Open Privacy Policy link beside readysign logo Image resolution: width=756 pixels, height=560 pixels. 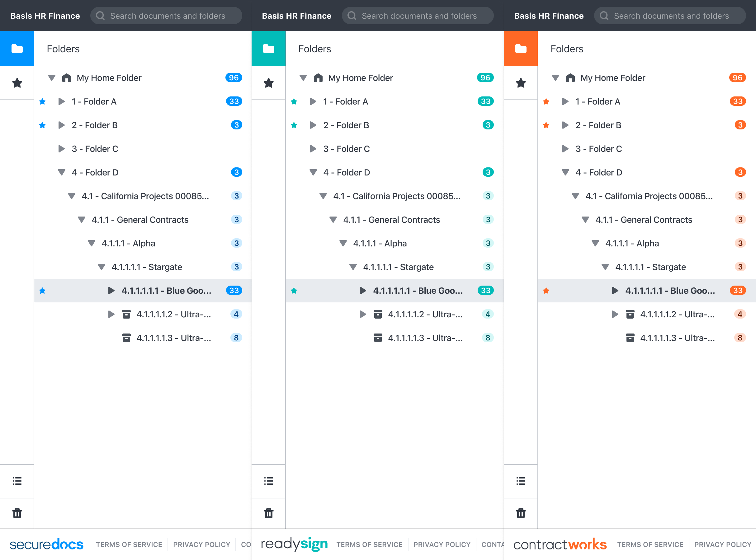click(442, 544)
